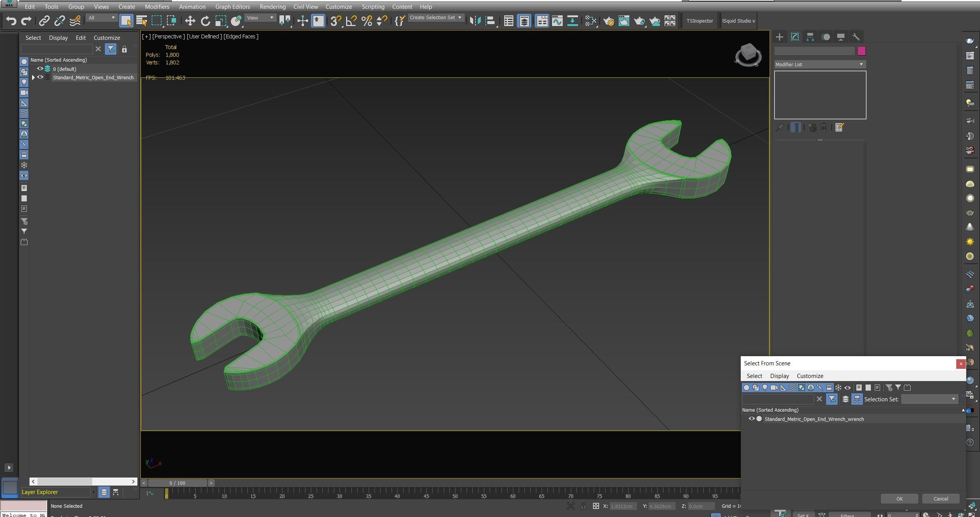
Task: Click Configure Modifier Sets icon
Action: pos(839,128)
